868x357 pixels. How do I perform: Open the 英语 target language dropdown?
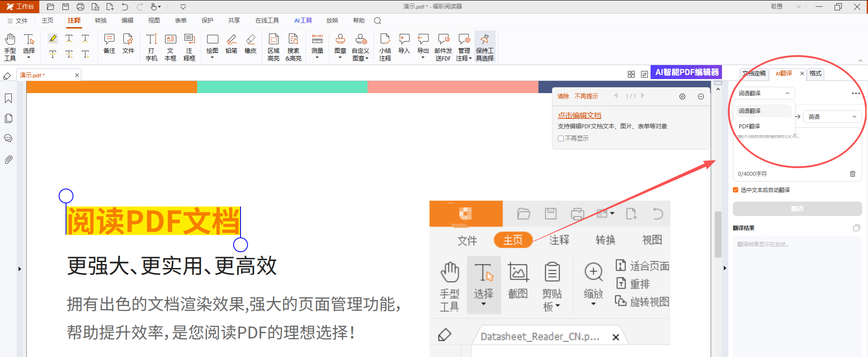coord(832,117)
